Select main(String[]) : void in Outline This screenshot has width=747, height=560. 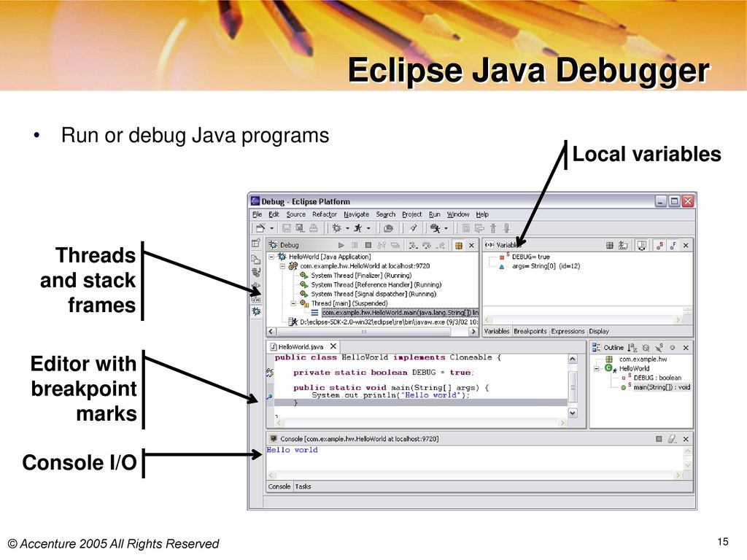click(662, 387)
